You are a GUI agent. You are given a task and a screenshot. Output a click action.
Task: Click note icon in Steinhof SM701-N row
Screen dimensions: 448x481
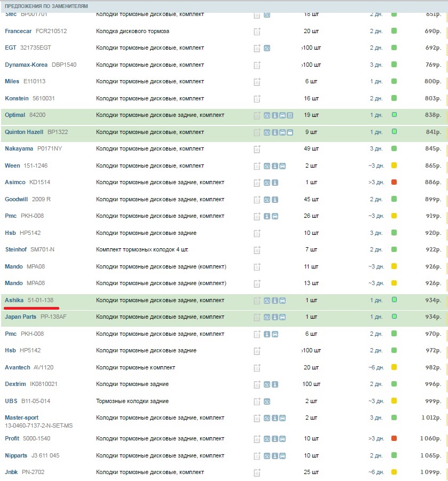tap(257, 250)
